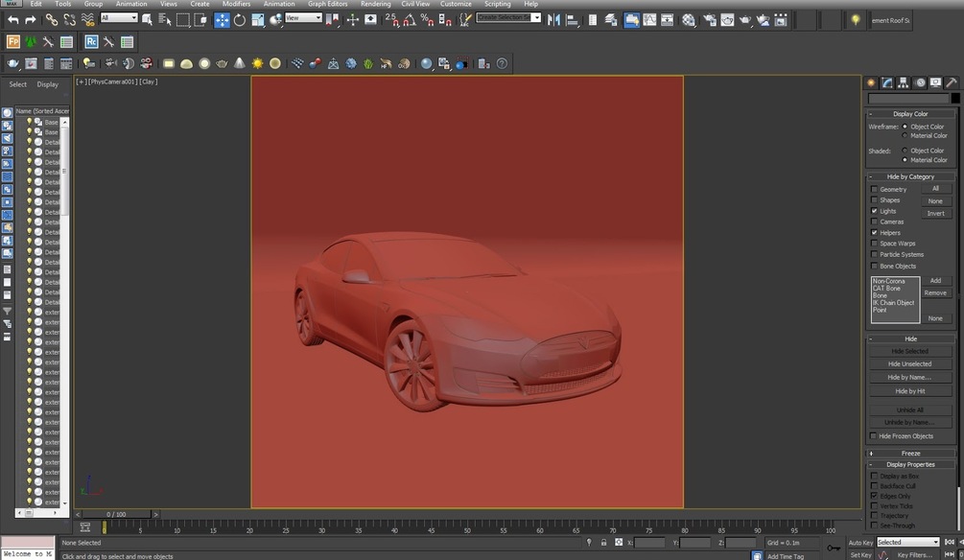Select the Move transform tool
Image resolution: width=964 pixels, height=560 pixels.
pos(222,19)
